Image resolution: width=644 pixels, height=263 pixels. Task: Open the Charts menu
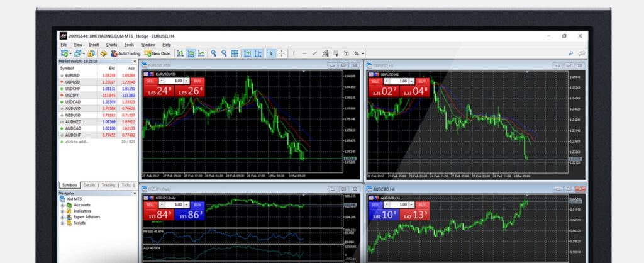point(111,45)
